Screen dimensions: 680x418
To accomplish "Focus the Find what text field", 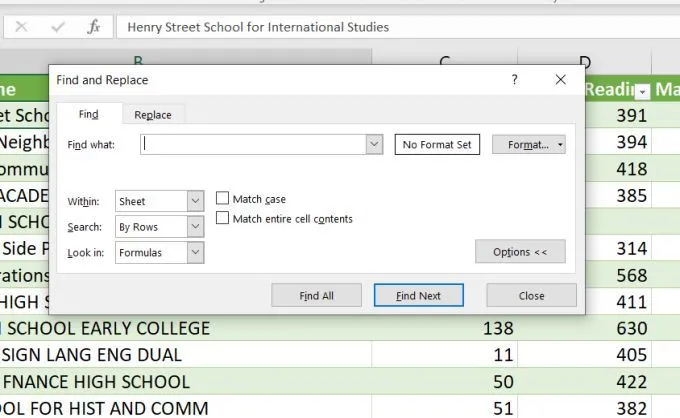I will point(253,144).
